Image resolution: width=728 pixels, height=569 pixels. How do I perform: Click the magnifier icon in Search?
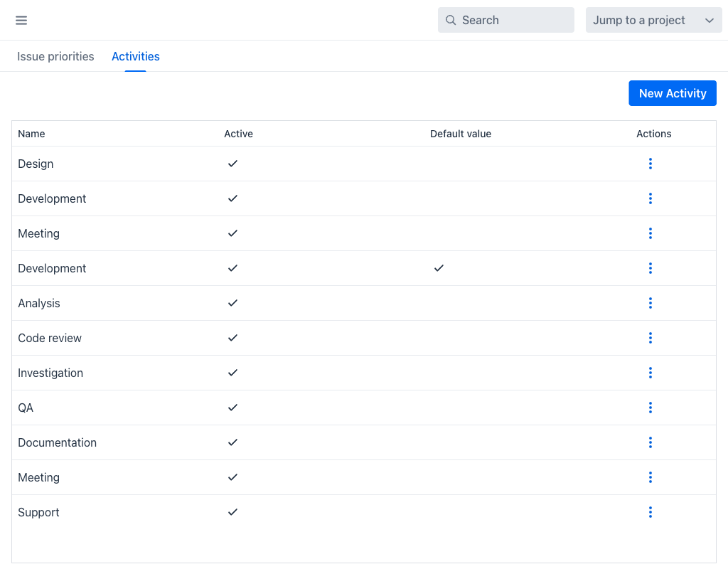click(450, 20)
